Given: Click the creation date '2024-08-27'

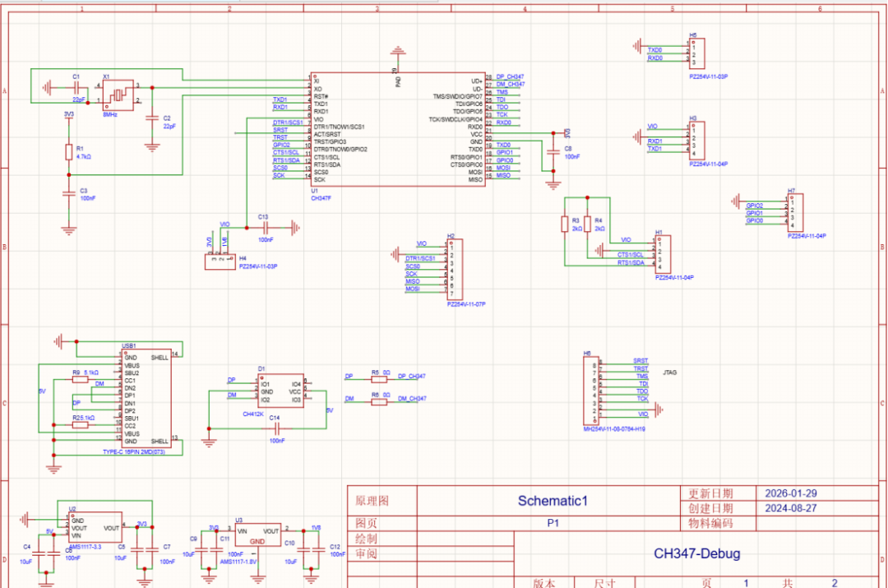Looking at the screenshot, I should coord(791,508).
